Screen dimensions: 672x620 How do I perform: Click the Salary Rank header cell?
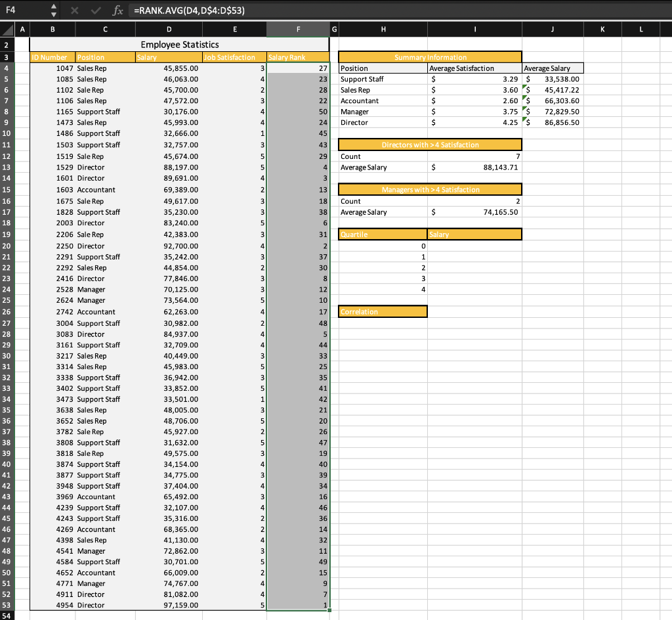pyautogui.click(x=299, y=57)
